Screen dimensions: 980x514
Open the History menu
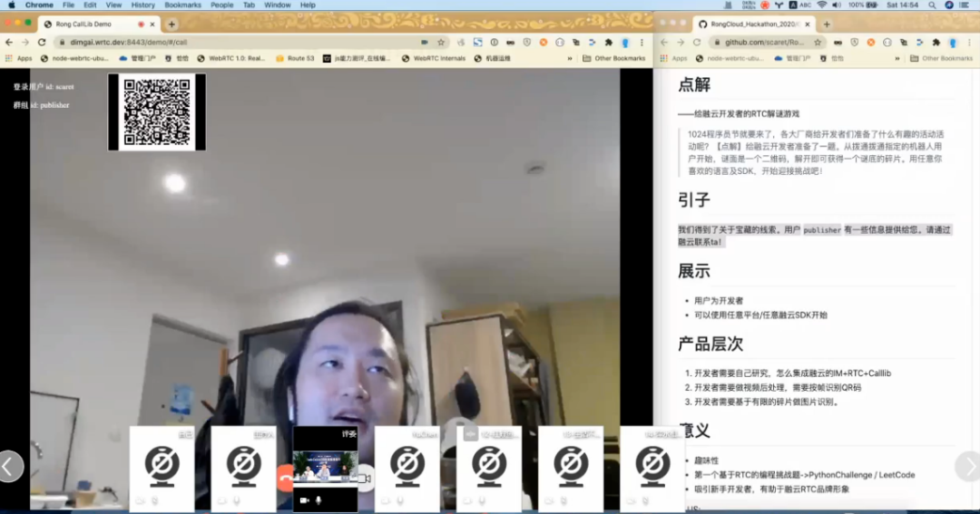coord(142,5)
